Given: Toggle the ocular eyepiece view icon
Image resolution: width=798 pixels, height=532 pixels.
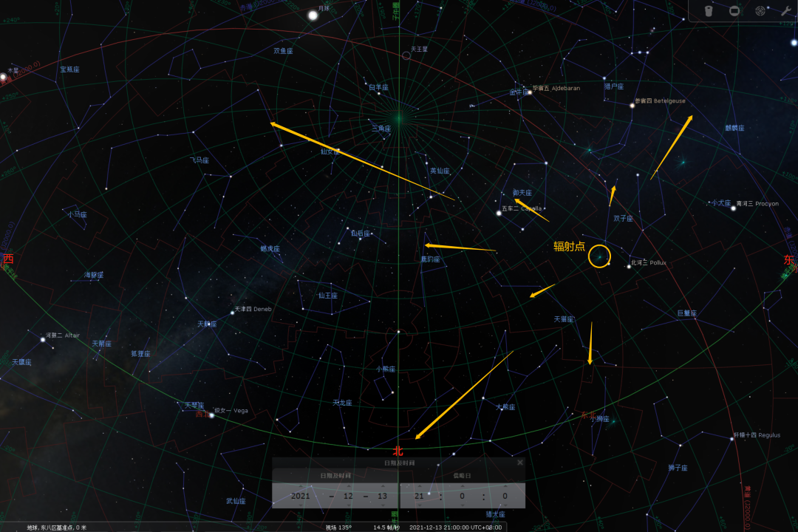Looking at the screenshot, I should click(x=709, y=10).
